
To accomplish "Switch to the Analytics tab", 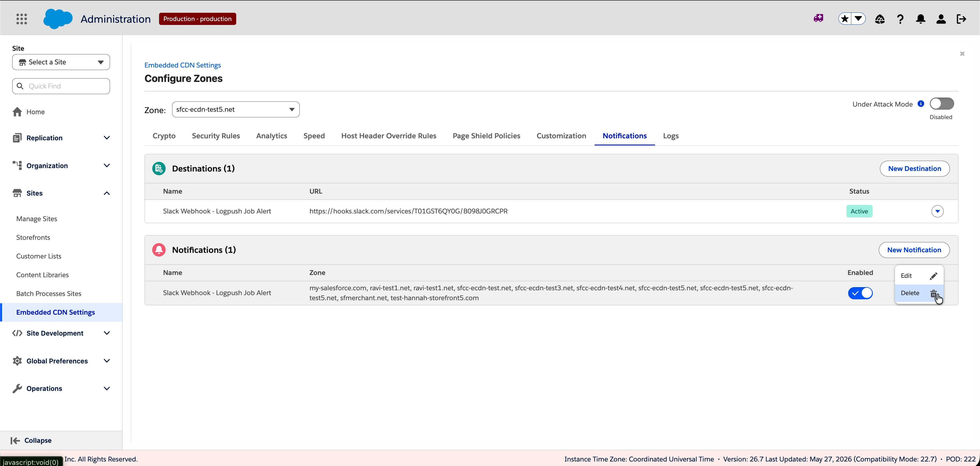I will point(272,136).
